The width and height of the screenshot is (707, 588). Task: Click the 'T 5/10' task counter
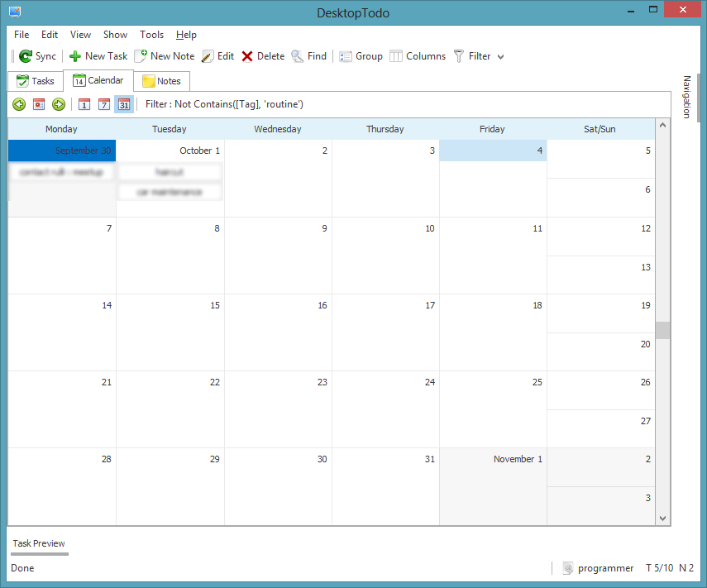point(659,568)
